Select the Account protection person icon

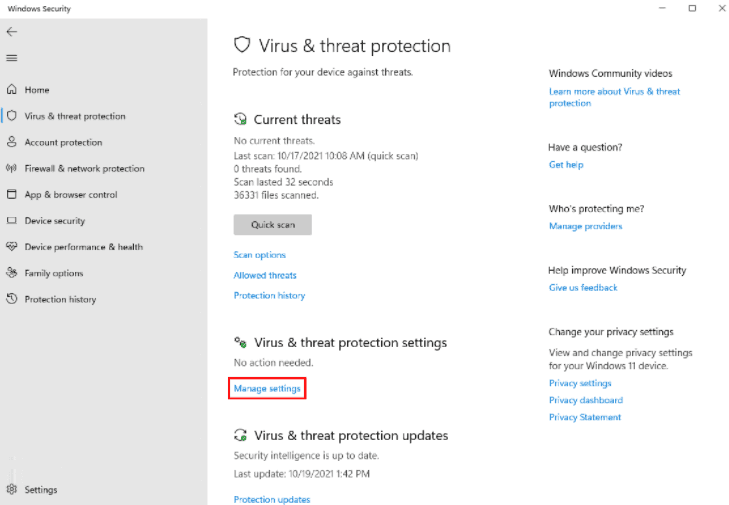click(12, 142)
